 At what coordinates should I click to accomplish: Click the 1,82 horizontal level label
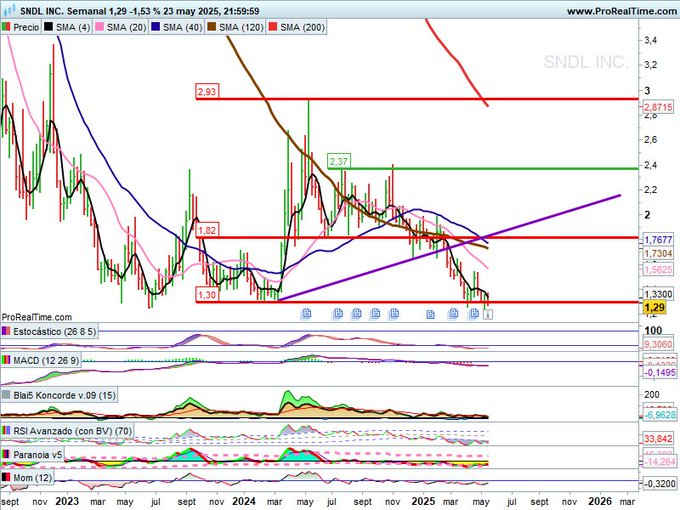[206, 230]
